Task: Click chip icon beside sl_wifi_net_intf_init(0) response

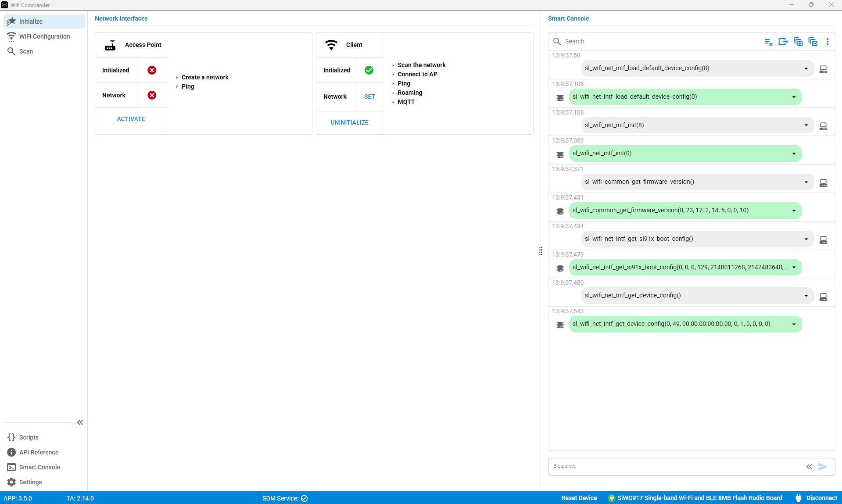Action: [560, 155]
